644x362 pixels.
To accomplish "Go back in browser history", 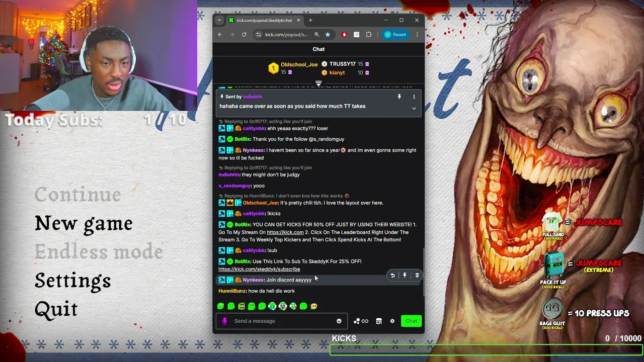I will click(220, 35).
